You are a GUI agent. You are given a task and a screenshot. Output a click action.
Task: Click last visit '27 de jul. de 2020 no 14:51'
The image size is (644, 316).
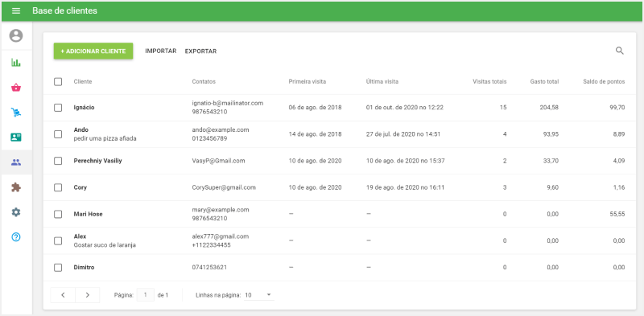tap(403, 134)
